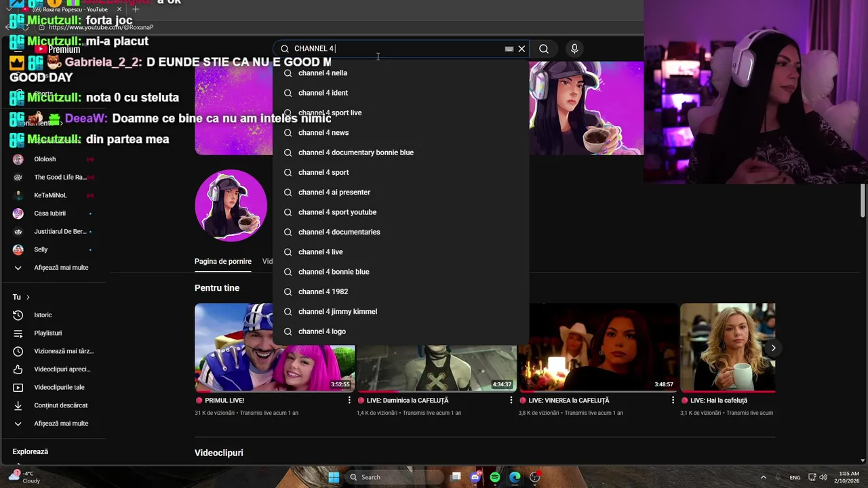This screenshot has height=488, width=868.
Task: Open Selly subscription channel
Action: click(53, 249)
